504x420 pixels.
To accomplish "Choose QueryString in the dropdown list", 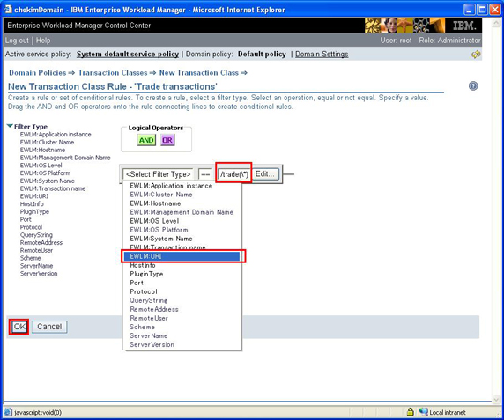I will pos(182,300).
